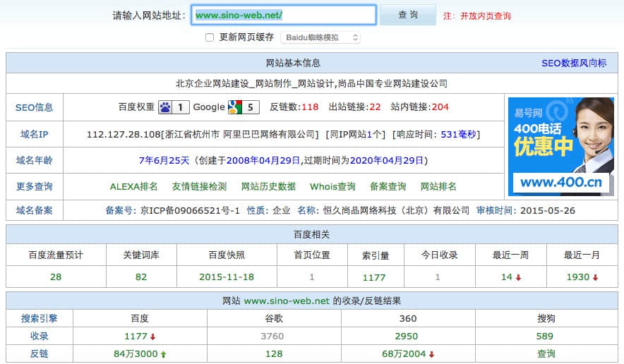Click the 索引量 value 1177

click(x=374, y=278)
